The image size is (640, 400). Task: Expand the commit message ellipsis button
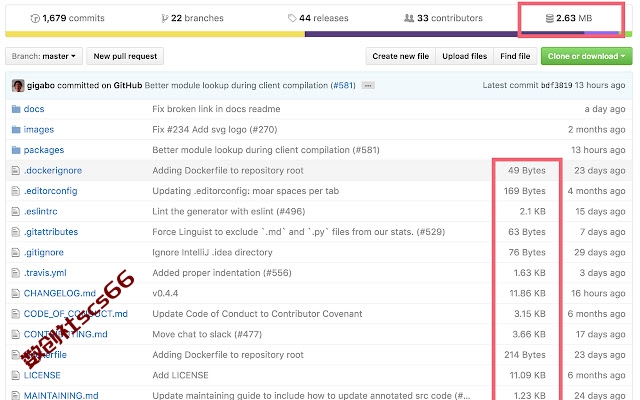pyautogui.click(x=368, y=86)
